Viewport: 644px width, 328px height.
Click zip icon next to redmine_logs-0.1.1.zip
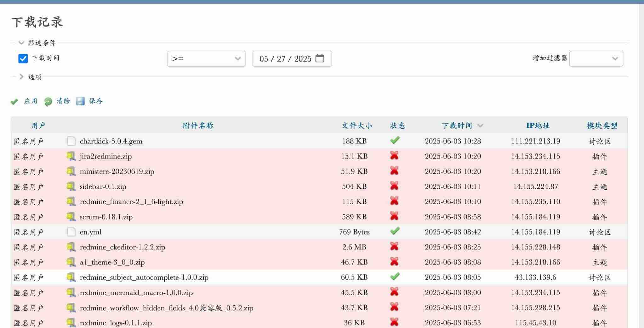(x=71, y=323)
